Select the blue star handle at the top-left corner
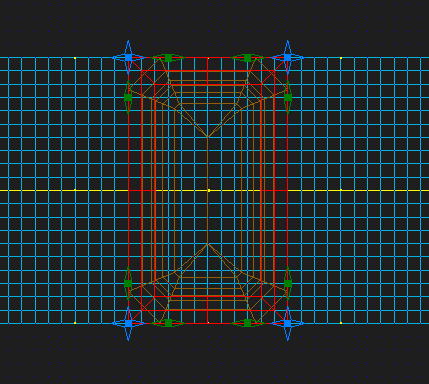The image size is (429, 384). click(129, 58)
